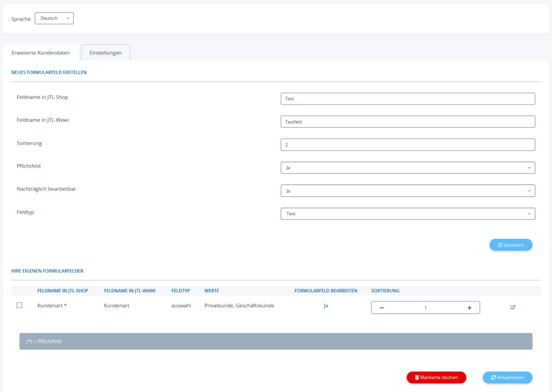Click the Feldname in JTL-Shop column header
Screen dimensions: 552x392
tap(63, 291)
